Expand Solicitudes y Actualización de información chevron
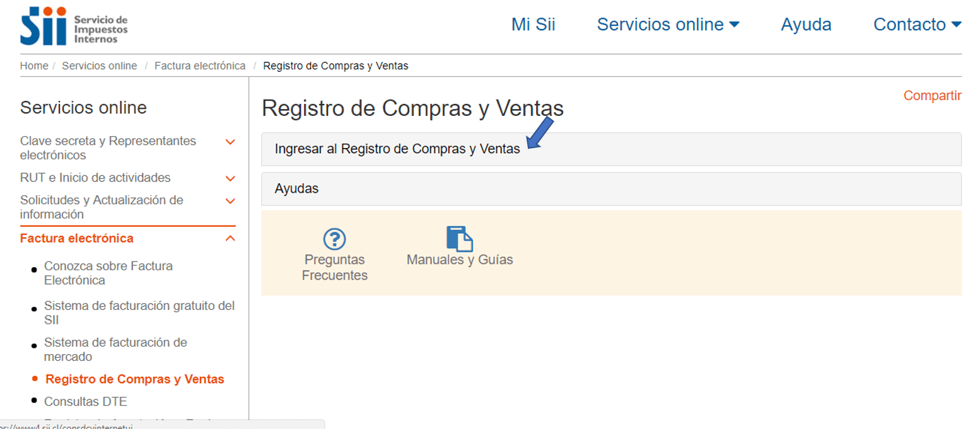Viewport: 980px width, 429px height. [230, 201]
